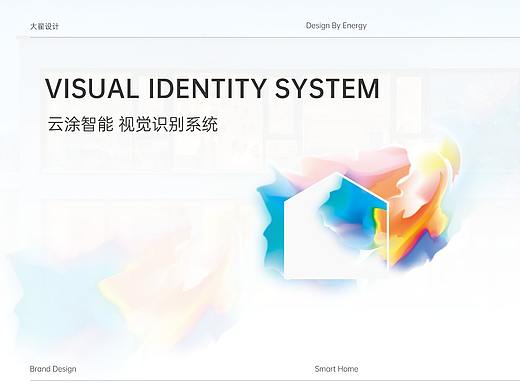
Task: Click the '大留设计' header text
Action: pyautogui.click(x=44, y=26)
